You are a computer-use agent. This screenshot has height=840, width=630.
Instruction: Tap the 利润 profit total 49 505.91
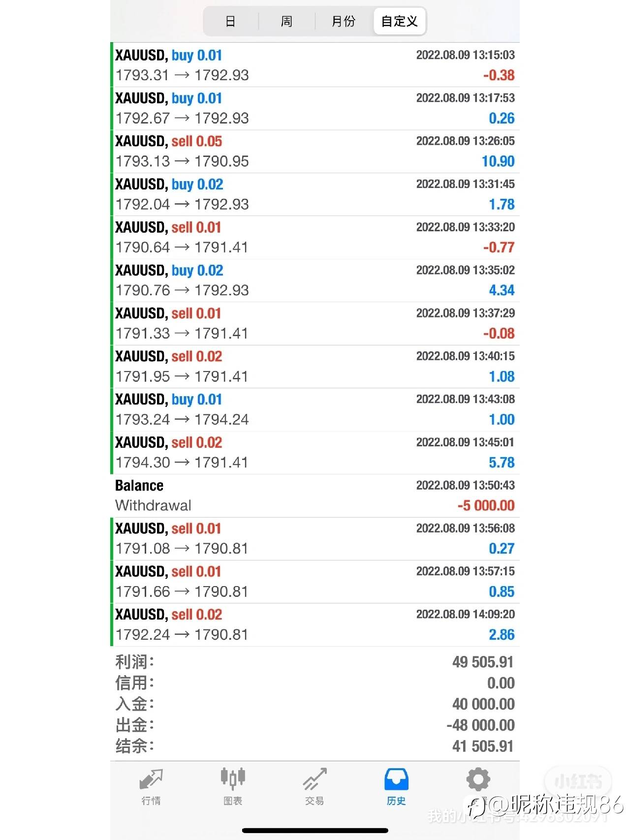tap(482, 662)
